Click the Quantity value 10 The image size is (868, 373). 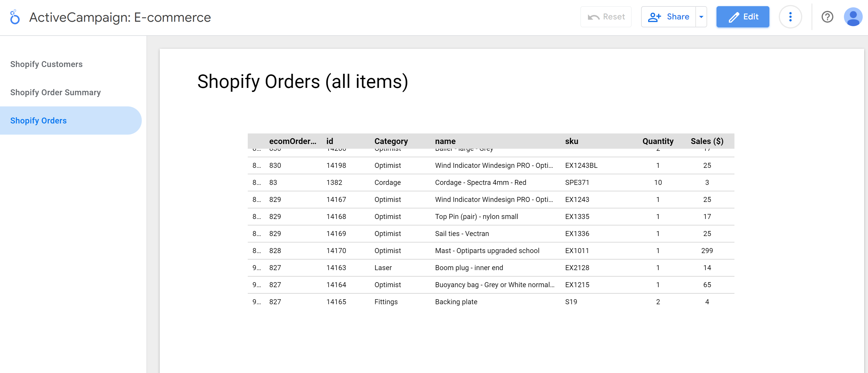tap(658, 183)
